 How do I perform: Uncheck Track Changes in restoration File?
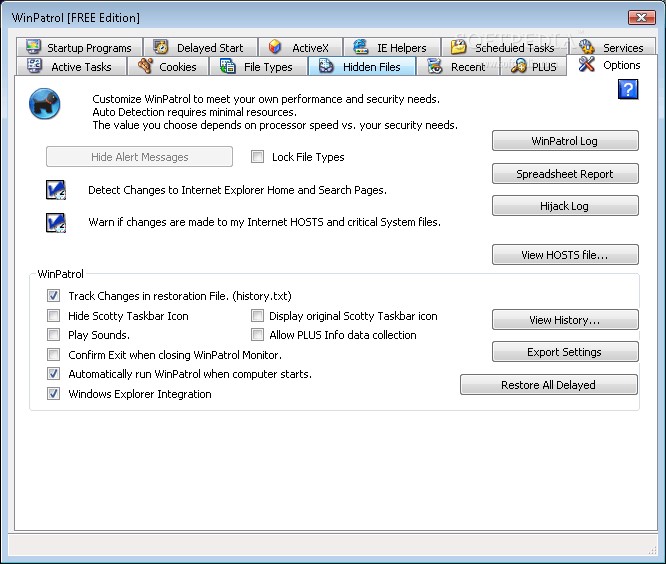tap(54, 296)
